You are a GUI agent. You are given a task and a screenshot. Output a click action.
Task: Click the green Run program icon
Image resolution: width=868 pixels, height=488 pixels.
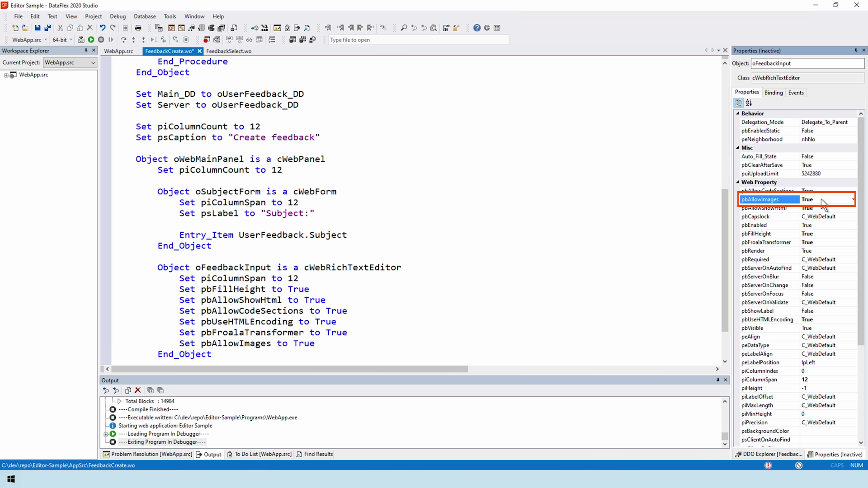coord(91,40)
